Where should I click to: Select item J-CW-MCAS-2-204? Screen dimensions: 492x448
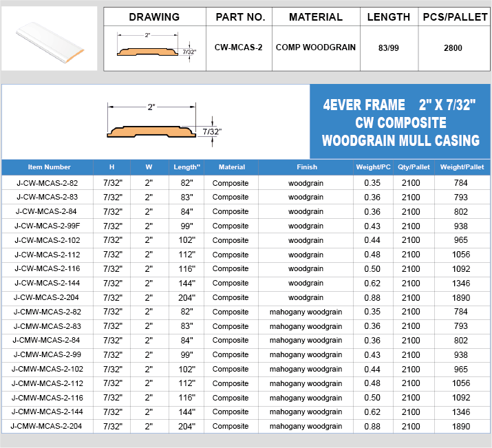point(46,297)
